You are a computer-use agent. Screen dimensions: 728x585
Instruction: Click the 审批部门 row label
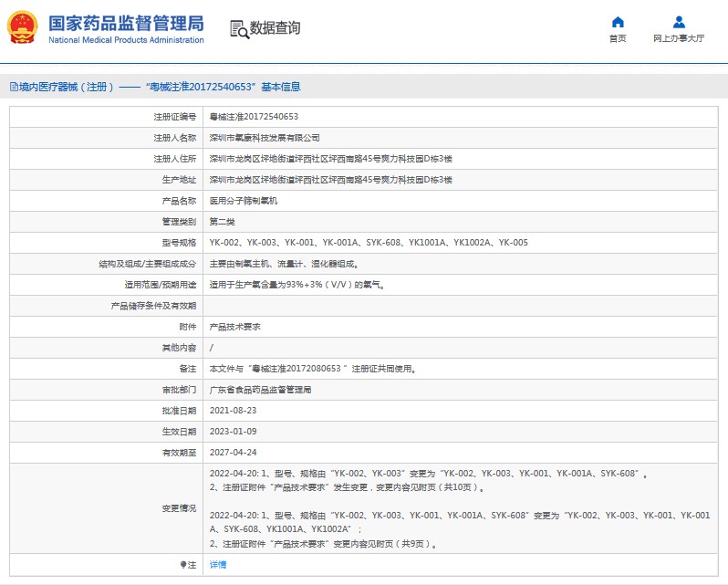179,390
